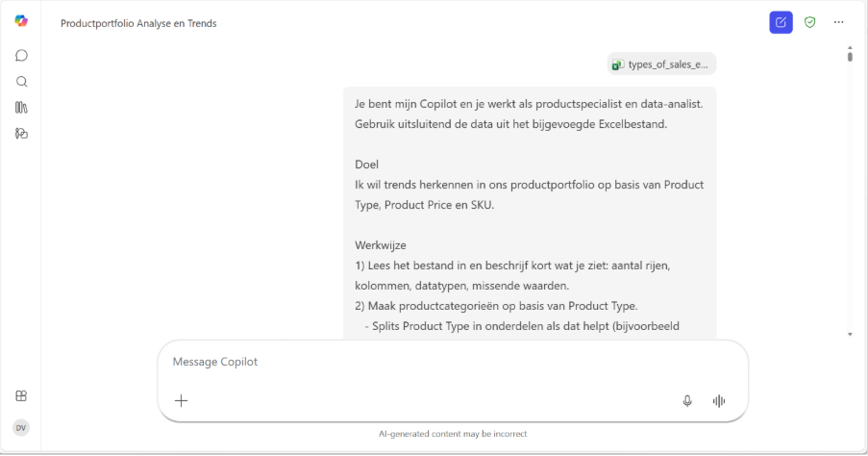Open the three-dot more options menu

[838, 22]
